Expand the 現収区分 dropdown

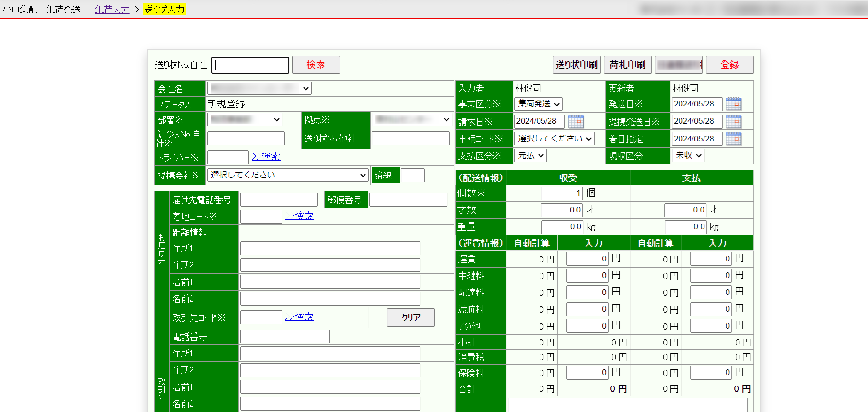[688, 155]
